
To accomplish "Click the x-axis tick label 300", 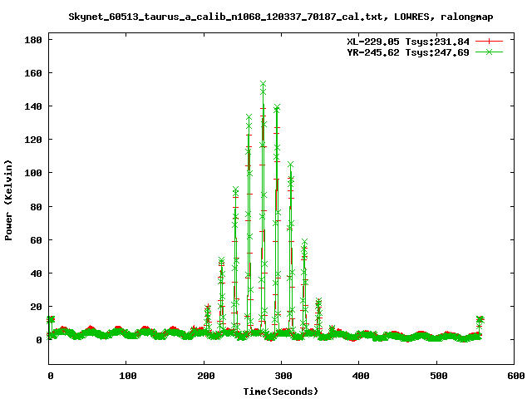I will coord(282,377).
